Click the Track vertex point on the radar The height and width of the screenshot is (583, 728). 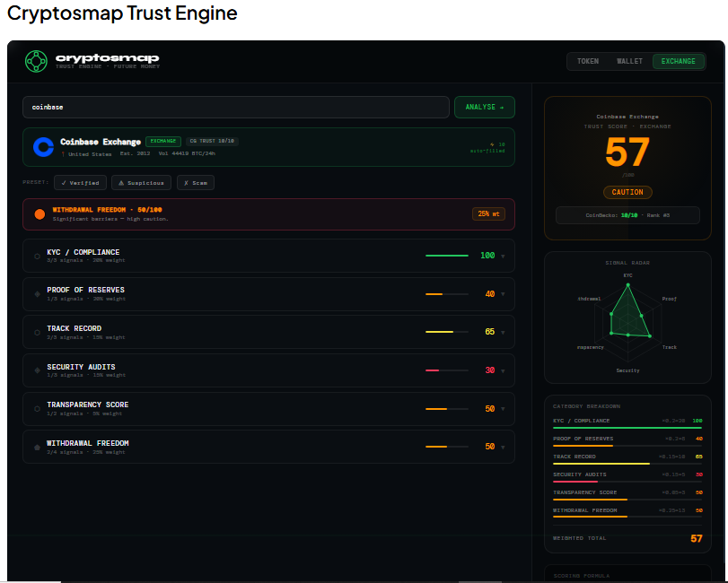650,335
